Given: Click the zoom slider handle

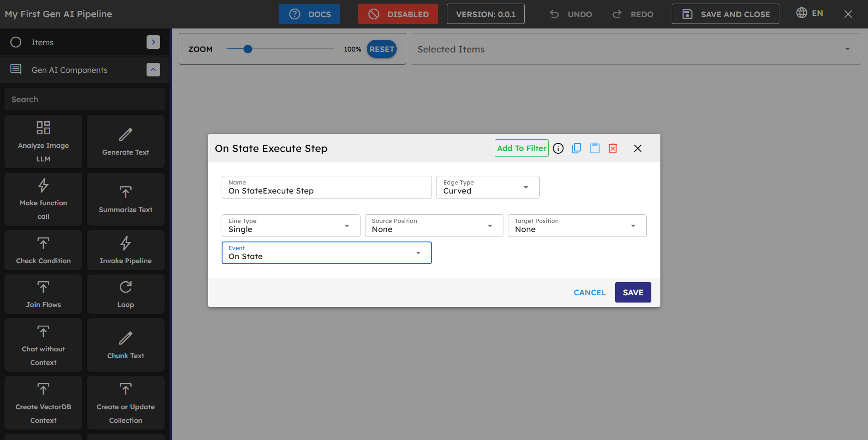Looking at the screenshot, I should coord(247,49).
